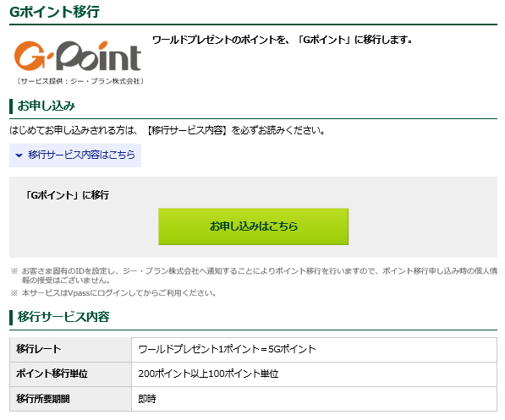Select the Gポイント移行 page heading
This screenshot has width=505, height=420.
click(x=54, y=12)
